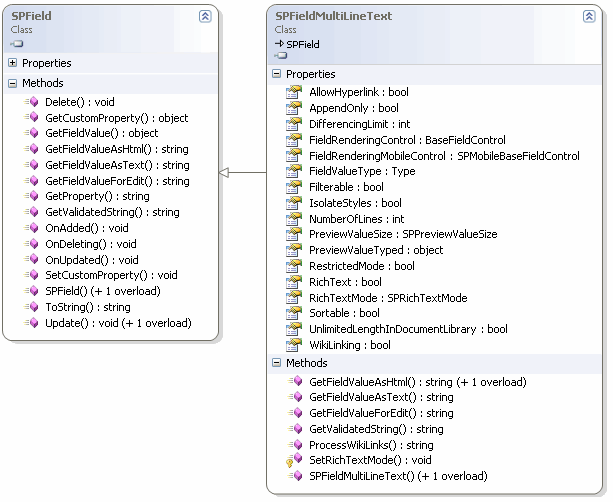Click the interface lollipop icon under SPField Class

[17, 43]
